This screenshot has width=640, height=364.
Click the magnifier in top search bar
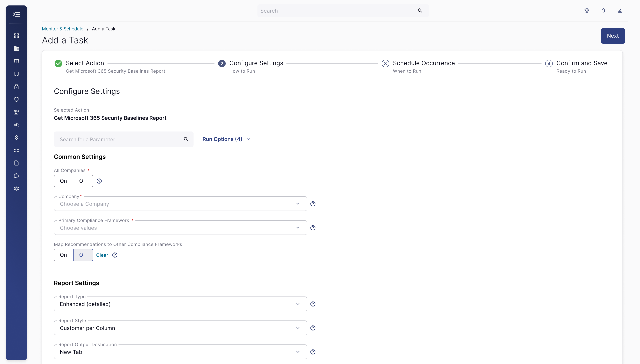tap(420, 11)
